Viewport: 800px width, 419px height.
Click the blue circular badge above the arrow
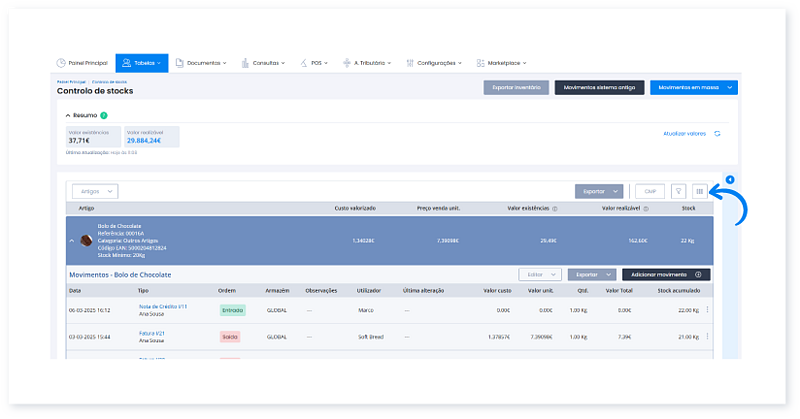tap(729, 179)
